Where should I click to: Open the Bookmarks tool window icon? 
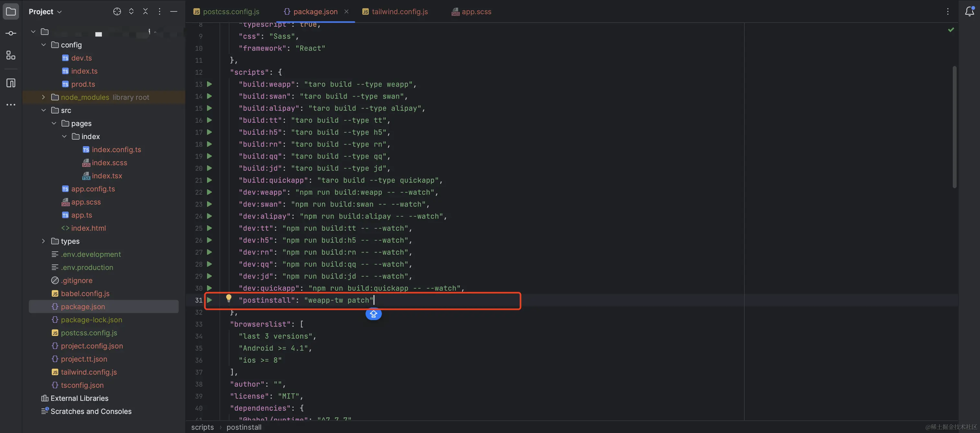(x=11, y=83)
